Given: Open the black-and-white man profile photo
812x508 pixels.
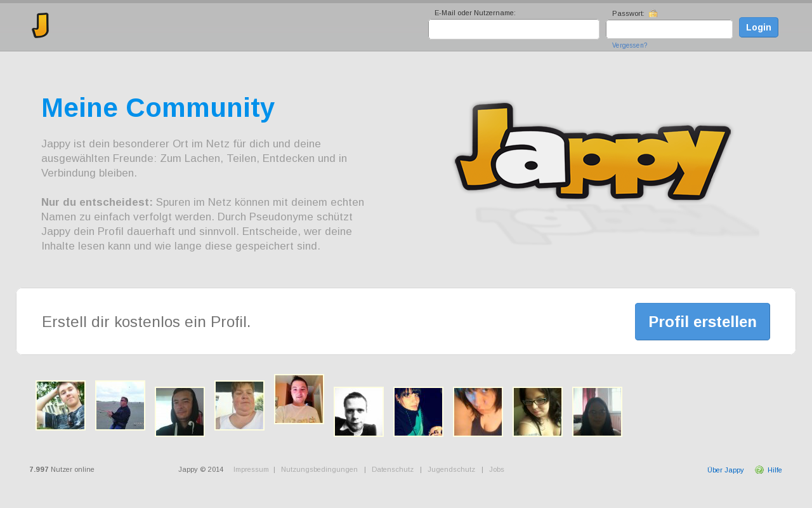Looking at the screenshot, I should coord(359,411).
